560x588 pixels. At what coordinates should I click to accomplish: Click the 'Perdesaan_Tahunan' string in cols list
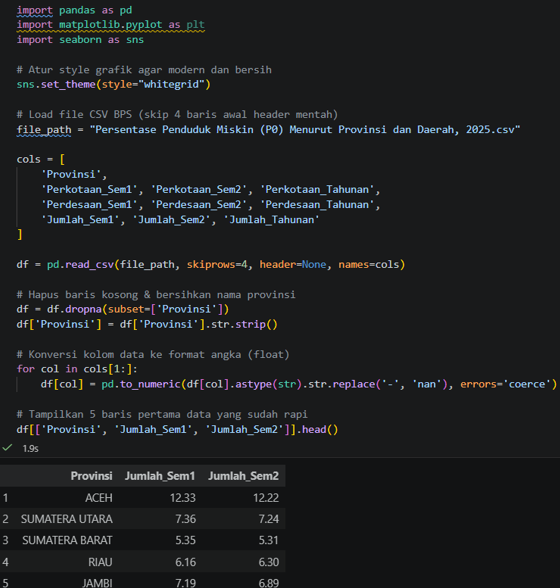[317, 204]
